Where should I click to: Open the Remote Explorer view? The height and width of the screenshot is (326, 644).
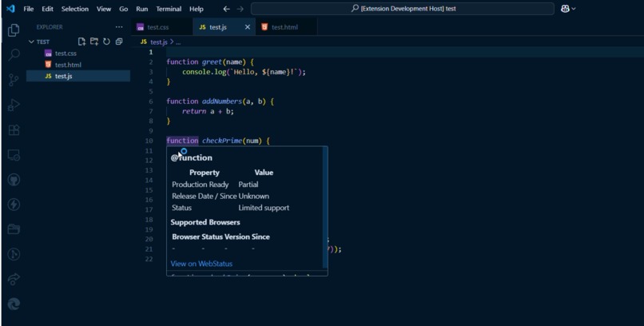(14, 155)
